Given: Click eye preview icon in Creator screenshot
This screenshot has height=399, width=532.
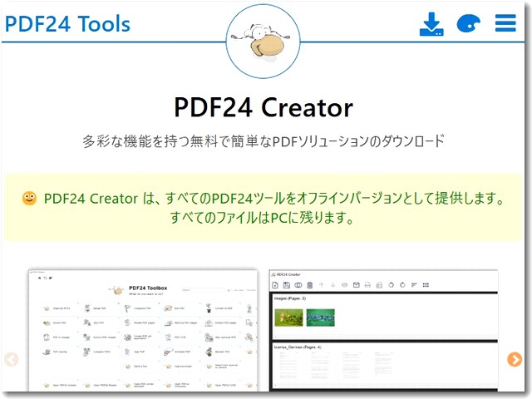Looking at the screenshot, I should point(344,285).
